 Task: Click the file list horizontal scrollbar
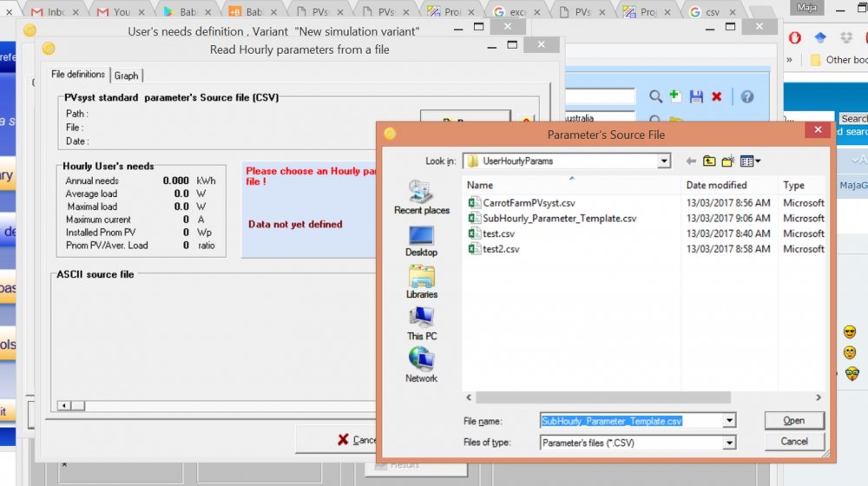click(642, 397)
